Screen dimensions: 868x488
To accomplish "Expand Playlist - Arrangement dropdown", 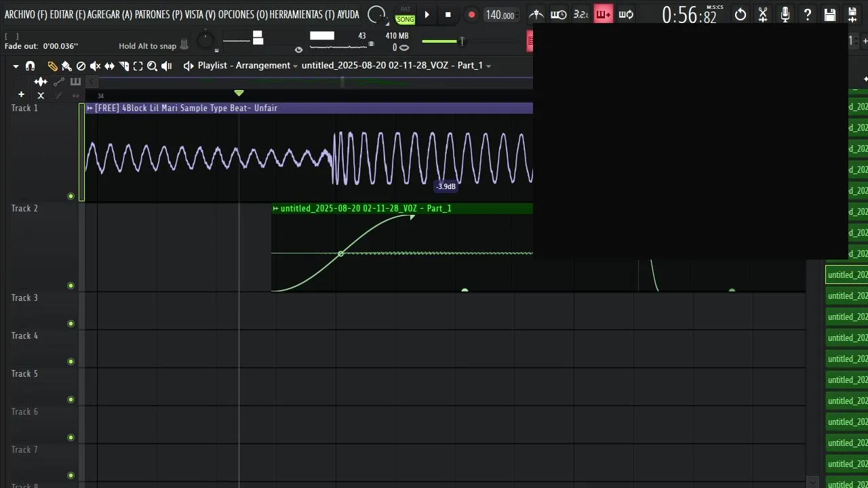I will pos(295,66).
